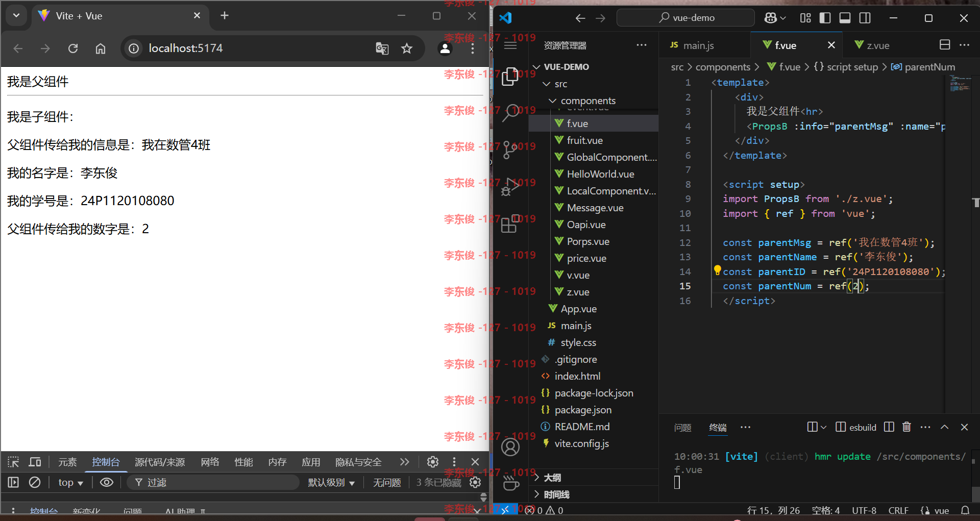Open the VS Code Accounts icon
The image size is (980, 521).
[510, 447]
